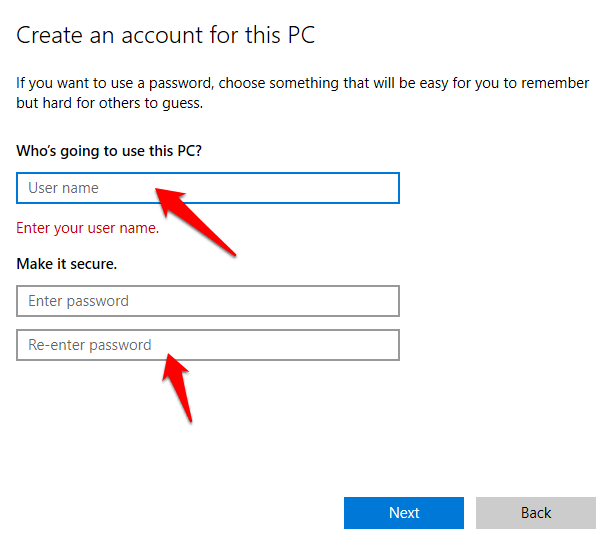Select the Re-enter password field

[208, 345]
